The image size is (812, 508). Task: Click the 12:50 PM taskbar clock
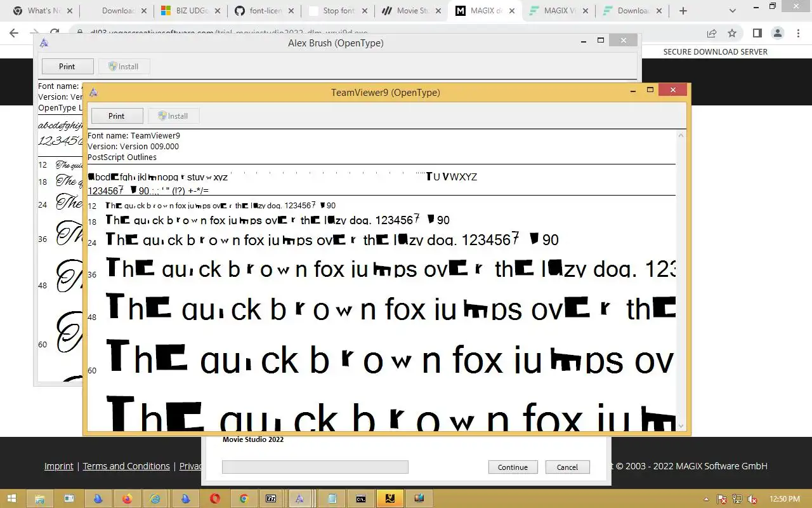tap(784, 499)
